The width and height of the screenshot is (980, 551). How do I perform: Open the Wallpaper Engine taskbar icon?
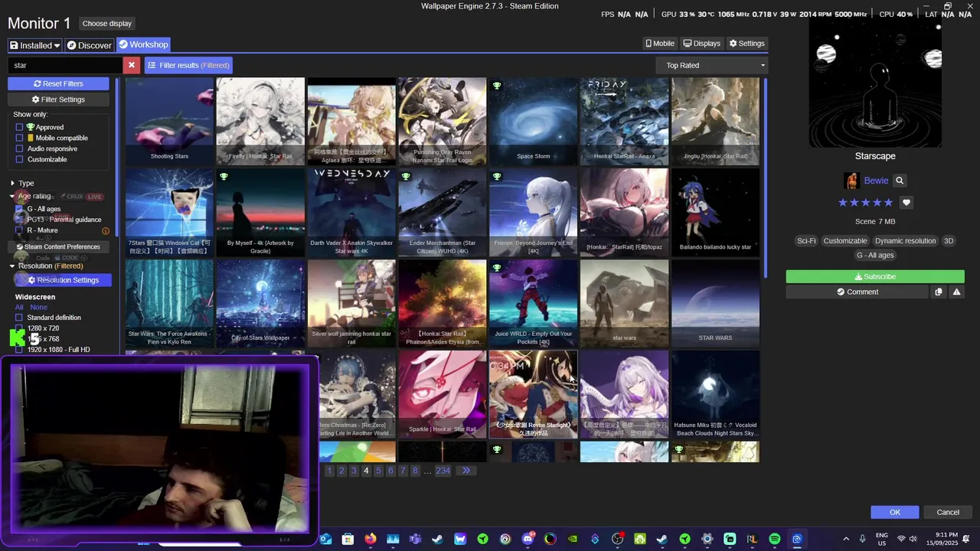(x=797, y=539)
